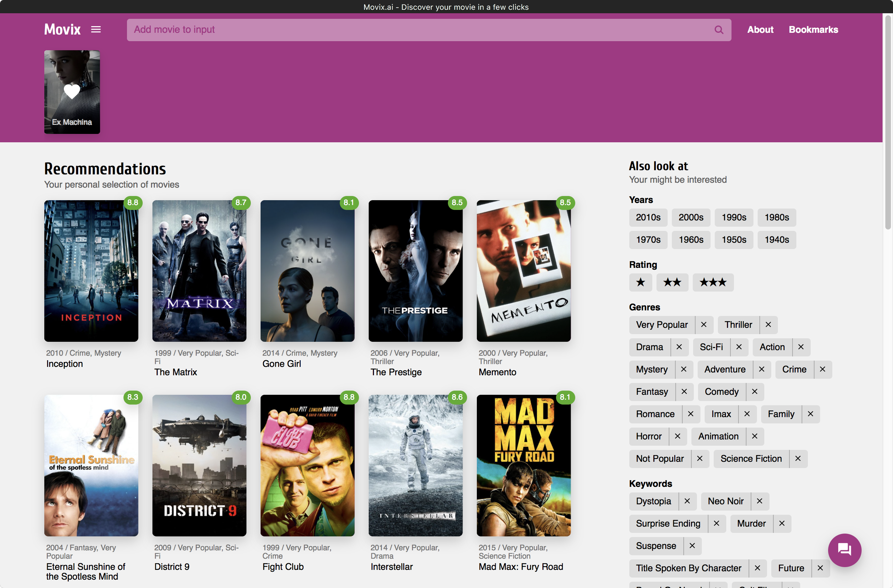Select the one-star rating filter
Screen dimensions: 893x588
[640, 282]
